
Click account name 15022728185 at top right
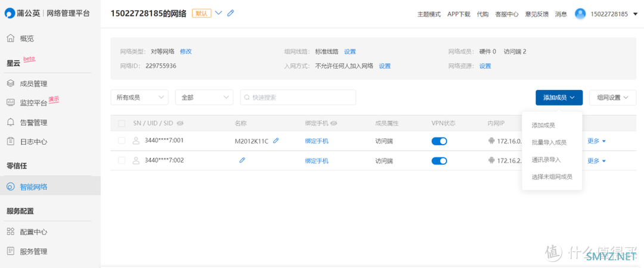pos(609,14)
